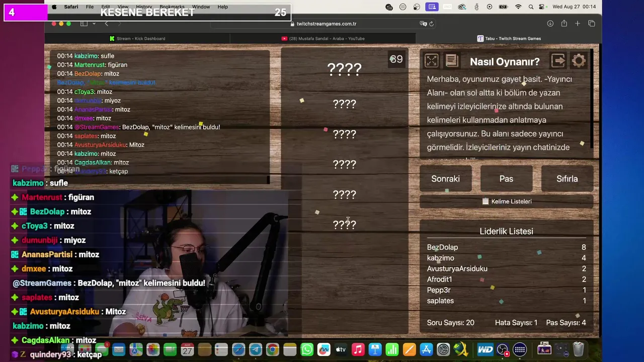Click the battery status icon
644x362 pixels.
click(504, 7)
